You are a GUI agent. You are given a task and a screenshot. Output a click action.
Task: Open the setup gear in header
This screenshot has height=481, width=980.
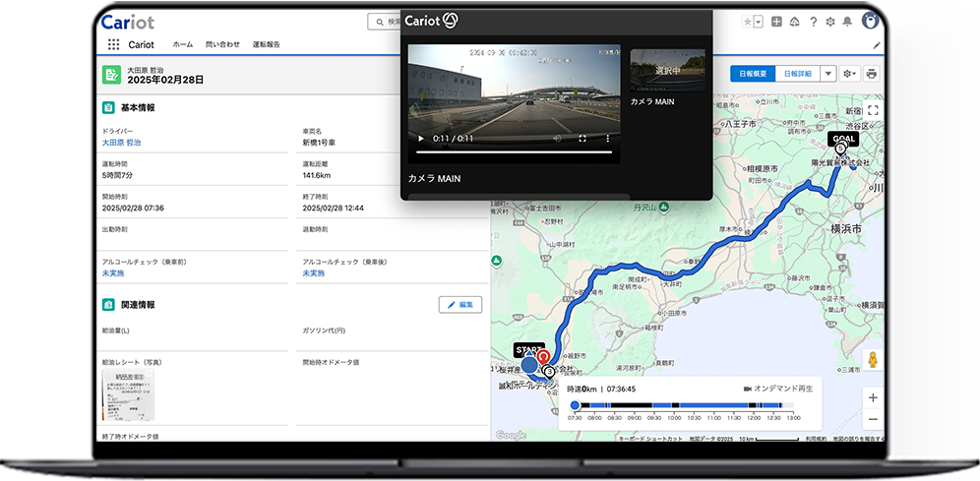(x=830, y=22)
